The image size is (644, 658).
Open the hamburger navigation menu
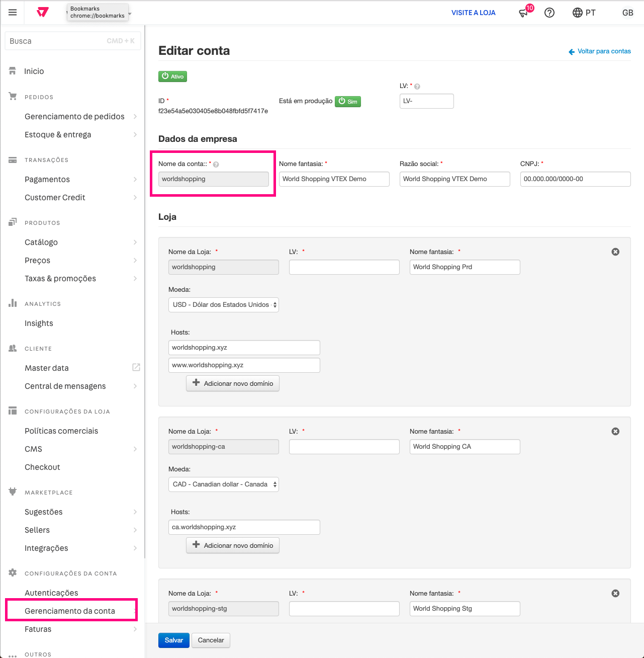click(x=12, y=12)
